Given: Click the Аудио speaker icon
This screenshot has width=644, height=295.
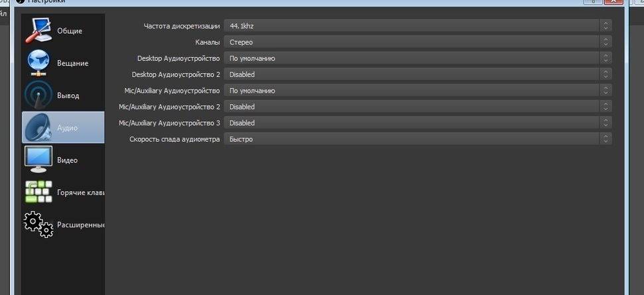Looking at the screenshot, I should [x=39, y=127].
